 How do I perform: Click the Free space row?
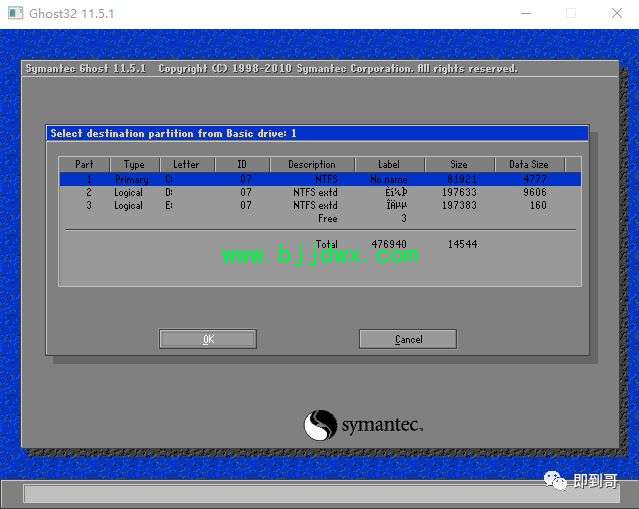(320, 218)
